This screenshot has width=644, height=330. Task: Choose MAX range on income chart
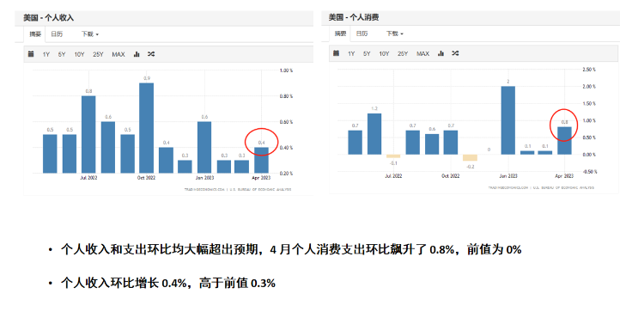pos(118,54)
